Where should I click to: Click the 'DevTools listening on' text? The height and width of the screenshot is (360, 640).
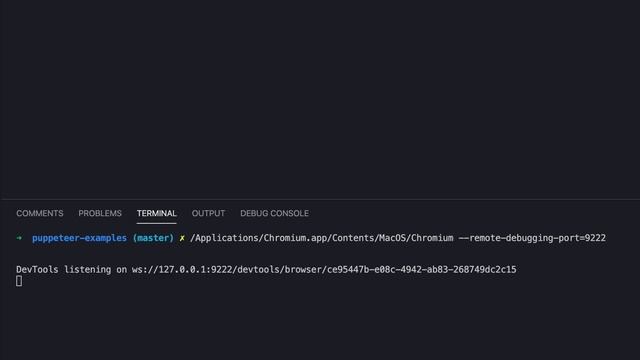tap(71, 269)
